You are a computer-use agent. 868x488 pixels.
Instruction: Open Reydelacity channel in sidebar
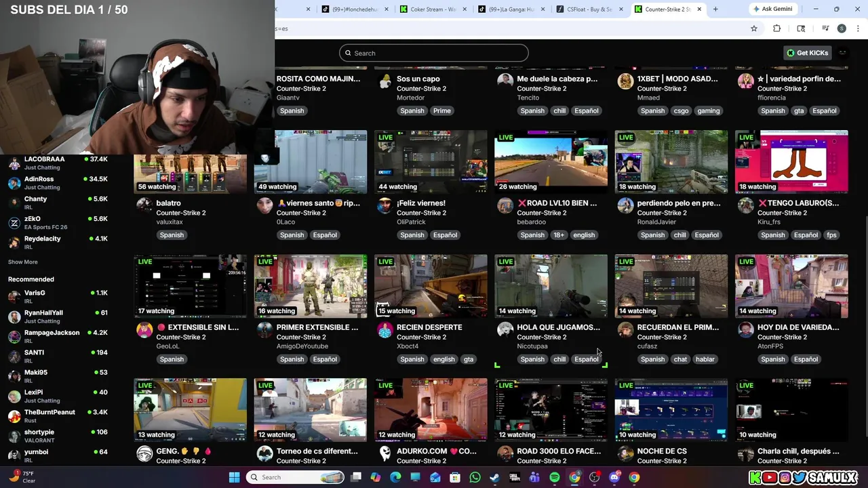[x=58, y=243]
